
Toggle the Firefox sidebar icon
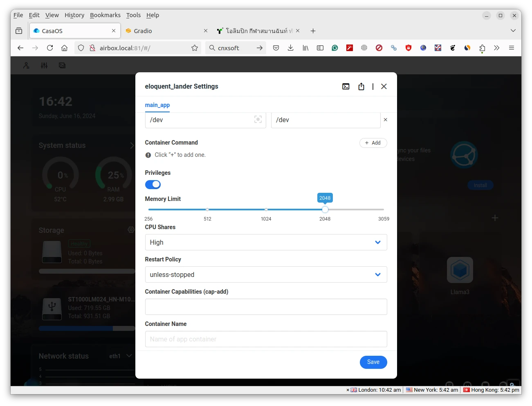pos(320,48)
